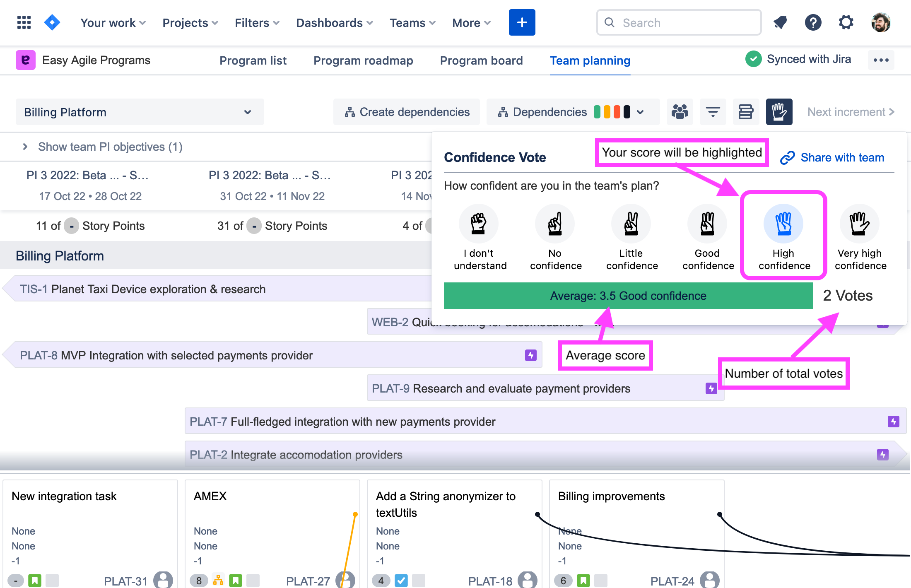Image resolution: width=911 pixels, height=588 pixels.
Task: Open the team members icon
Action: 680,112
